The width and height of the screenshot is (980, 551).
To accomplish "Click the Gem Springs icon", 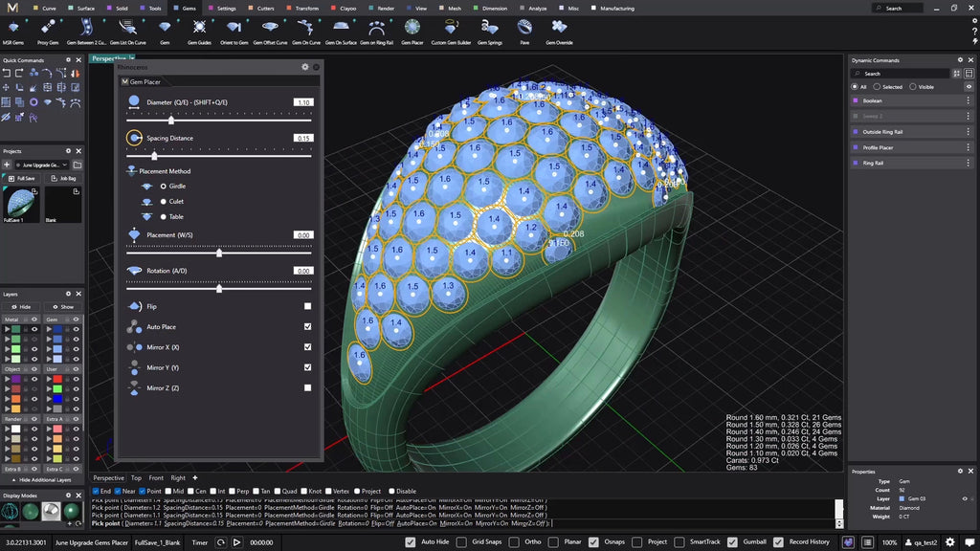I will pos(489,28).
